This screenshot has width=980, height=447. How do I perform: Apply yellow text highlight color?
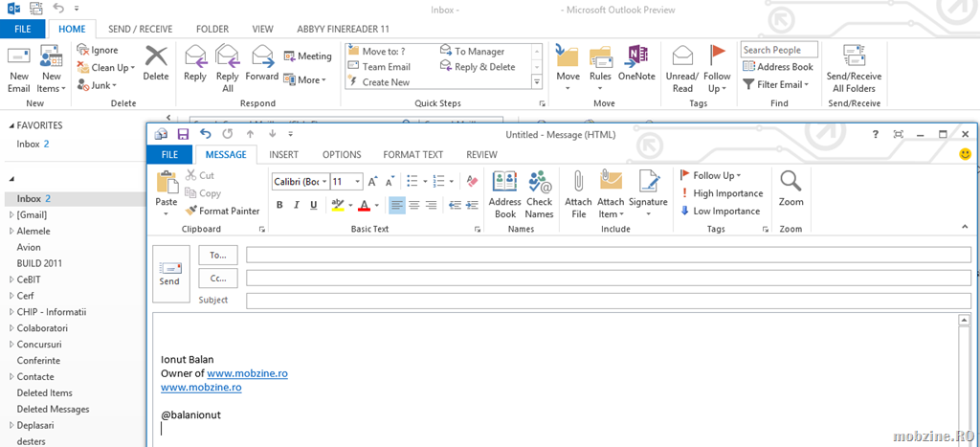tap(338, 205)
